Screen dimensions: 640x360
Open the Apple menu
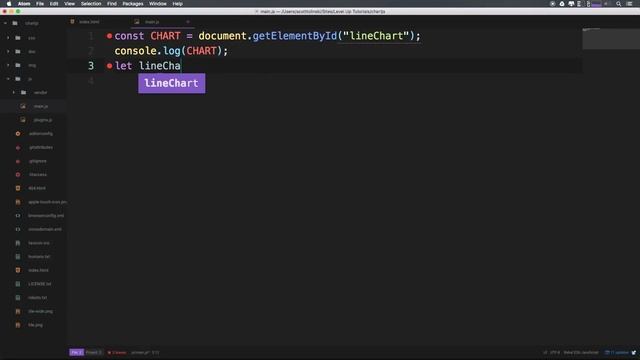pyautogui.click(x=9, y=4)
